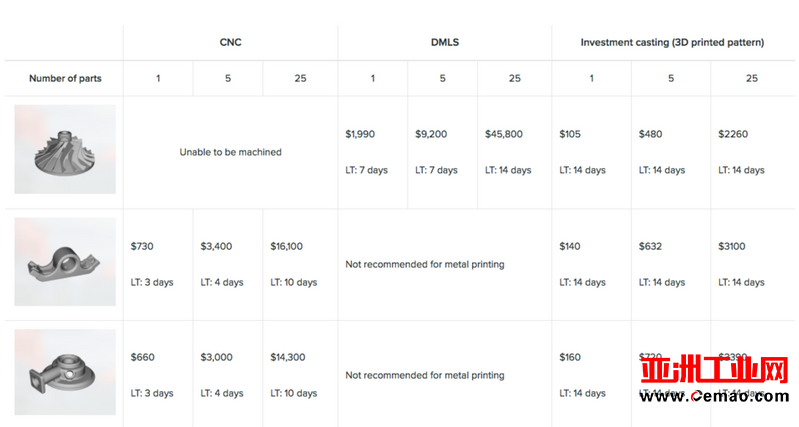Click the www.cemao.com watermark link
Viewport: 799px width, 427px height.
tap(714, 396)
